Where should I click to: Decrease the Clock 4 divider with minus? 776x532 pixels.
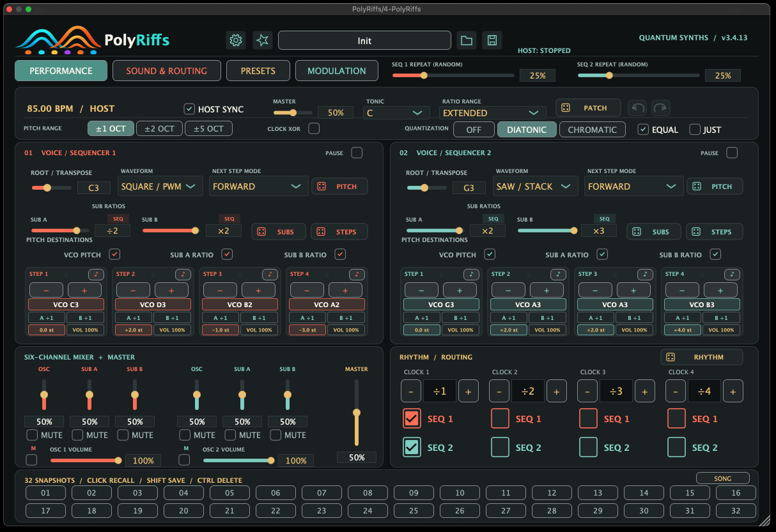(675, 391)
